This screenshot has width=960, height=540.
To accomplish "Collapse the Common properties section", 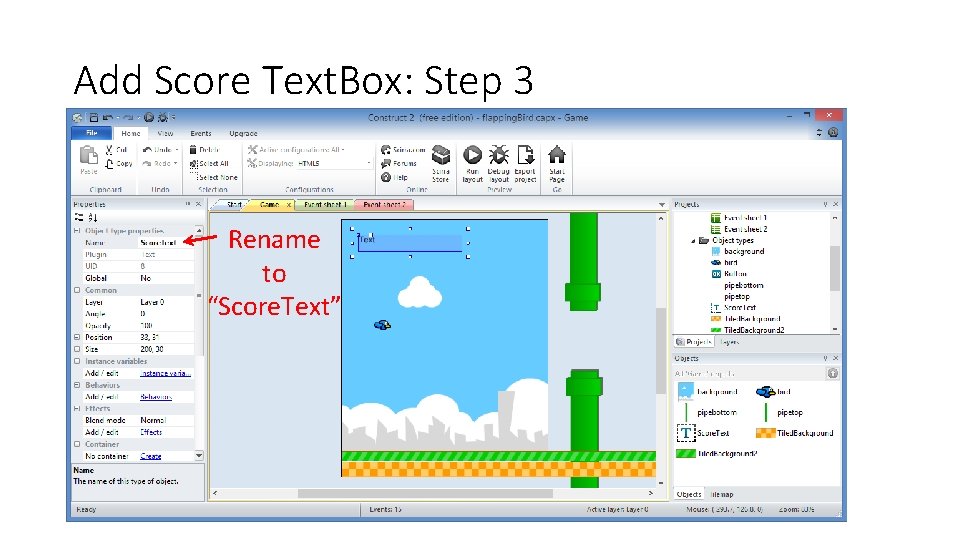I will (x=77, y=290).
